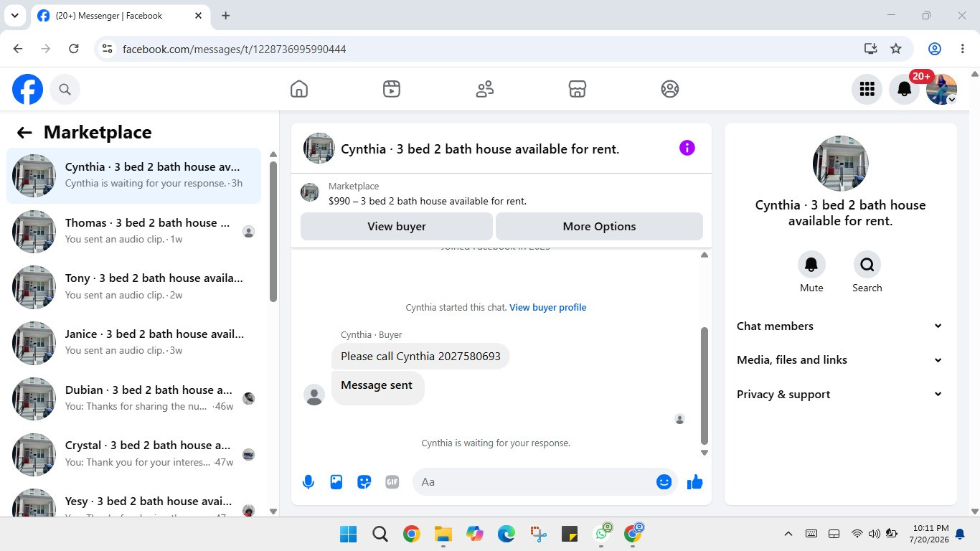Click the More Options button

pyautogui.click(x=599, y=226)
